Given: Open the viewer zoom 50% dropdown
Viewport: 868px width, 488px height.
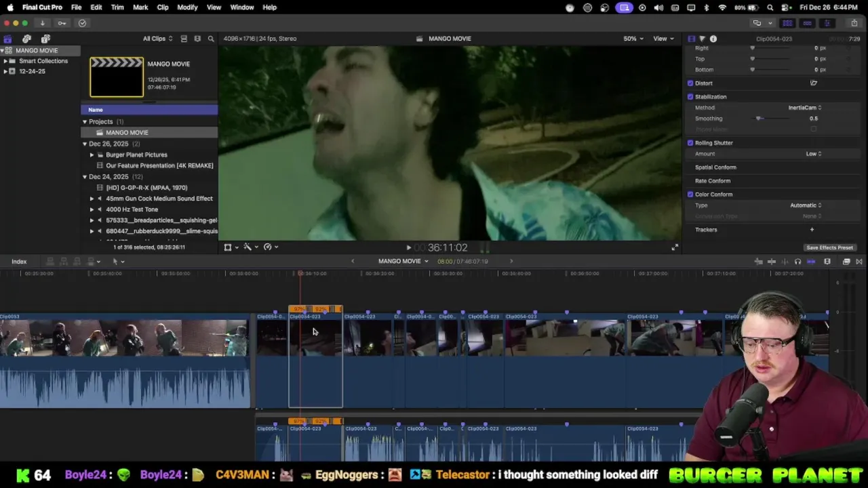Looking at the screenshot, I should click(634, 39).
